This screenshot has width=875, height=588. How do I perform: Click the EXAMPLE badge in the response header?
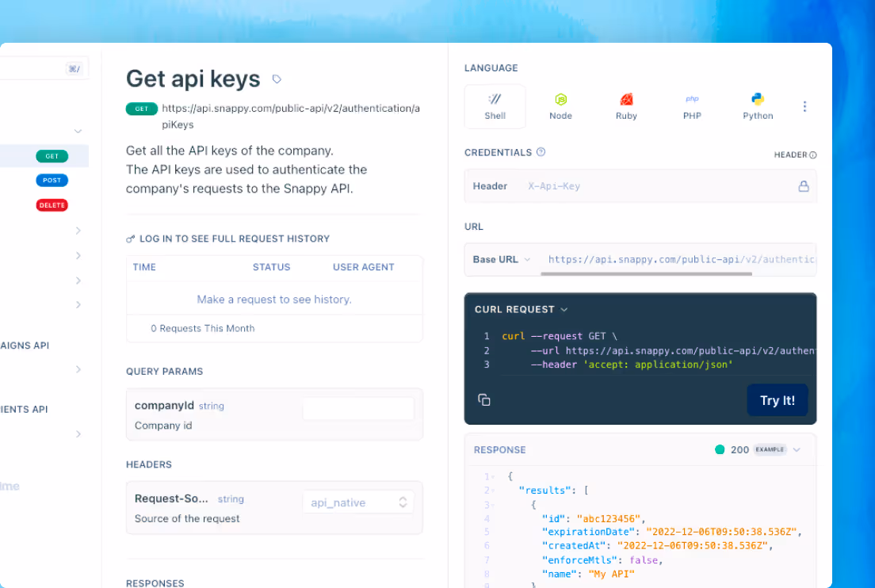tap(770, 449)
